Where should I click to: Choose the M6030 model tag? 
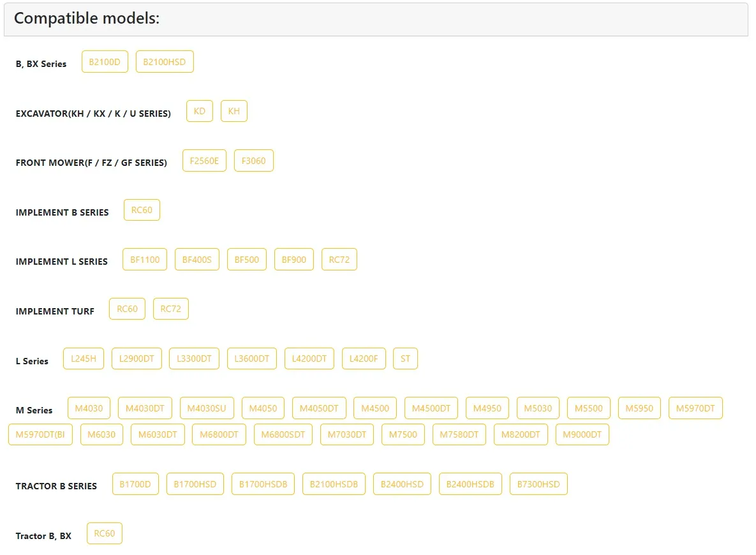point(101,434)
